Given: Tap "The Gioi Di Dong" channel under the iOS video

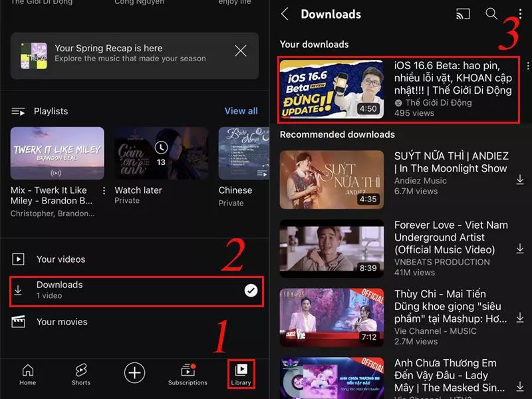Looking at the screenshot, I should click(x=438, y=102).
